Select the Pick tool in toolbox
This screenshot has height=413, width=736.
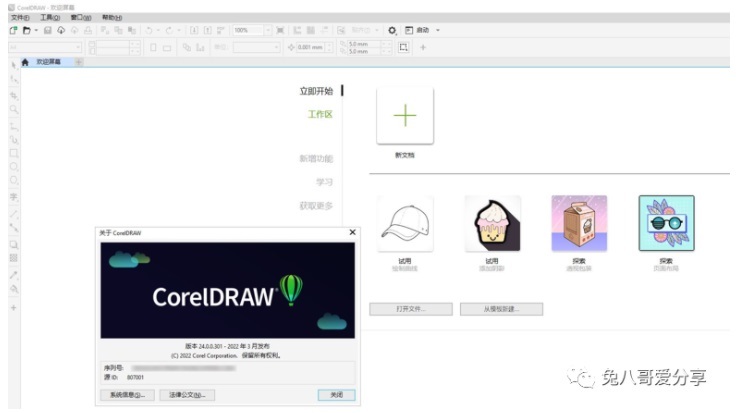tap(14, 66)
